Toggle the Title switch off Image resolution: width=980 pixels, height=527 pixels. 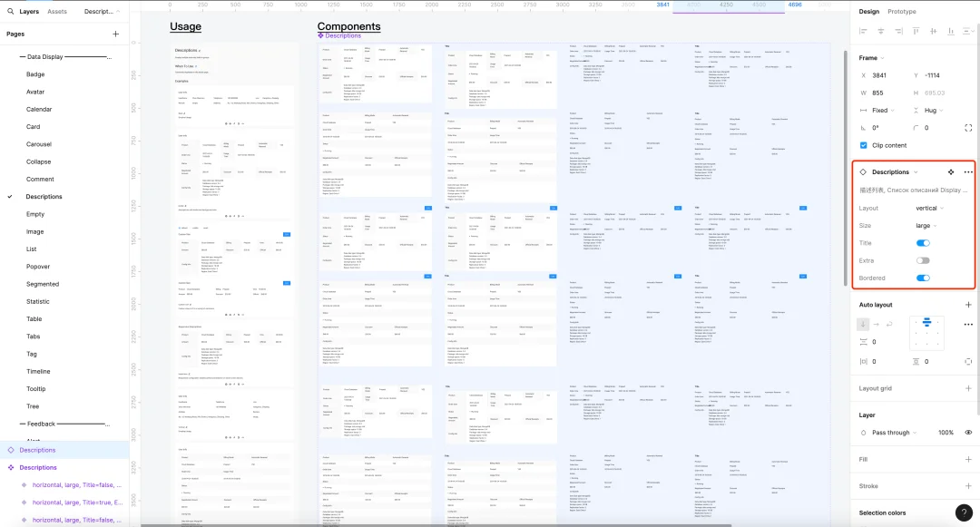pos(923,243)
